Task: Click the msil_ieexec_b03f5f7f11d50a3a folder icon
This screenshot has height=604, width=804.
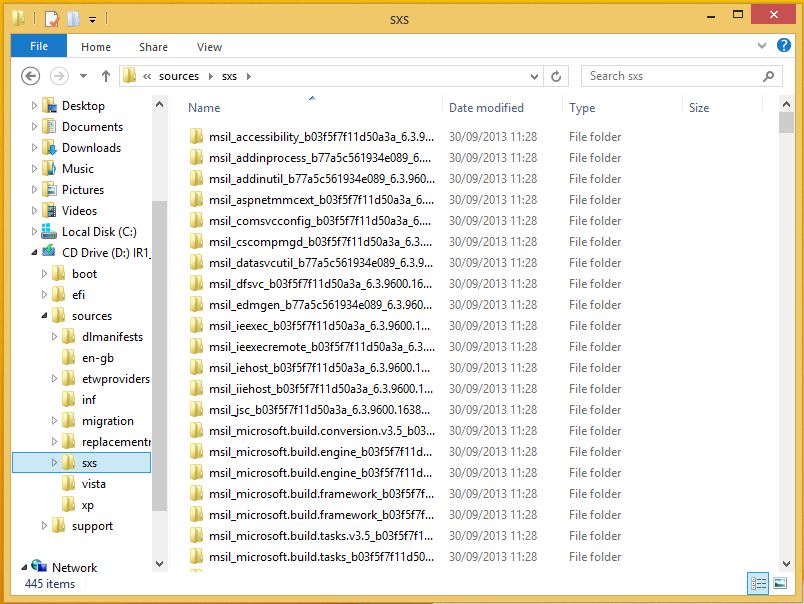Action: click(x=196, y=326)
